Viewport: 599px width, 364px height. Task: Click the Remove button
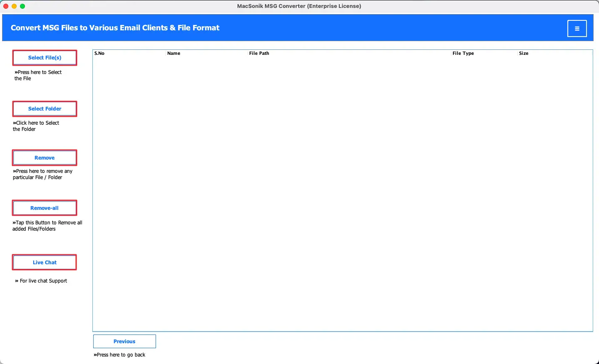(x=45, y=158)
